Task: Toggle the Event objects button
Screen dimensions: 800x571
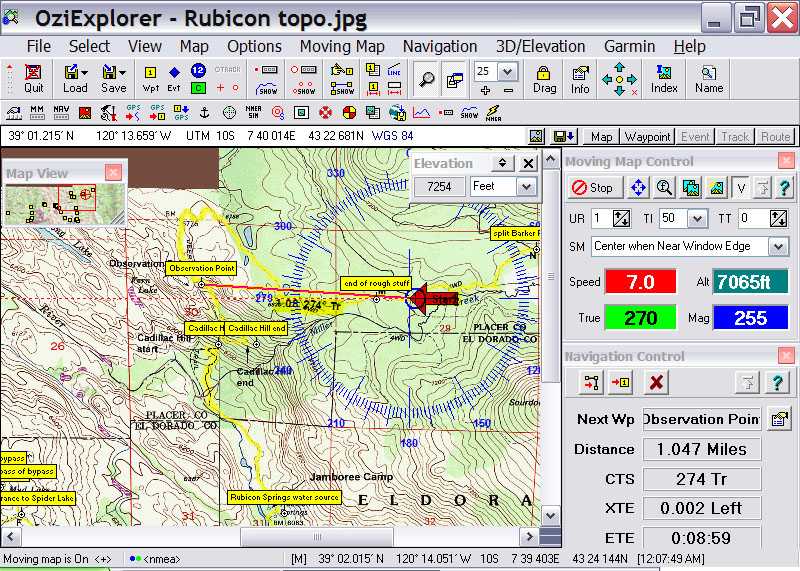Action: click(695, 137)
